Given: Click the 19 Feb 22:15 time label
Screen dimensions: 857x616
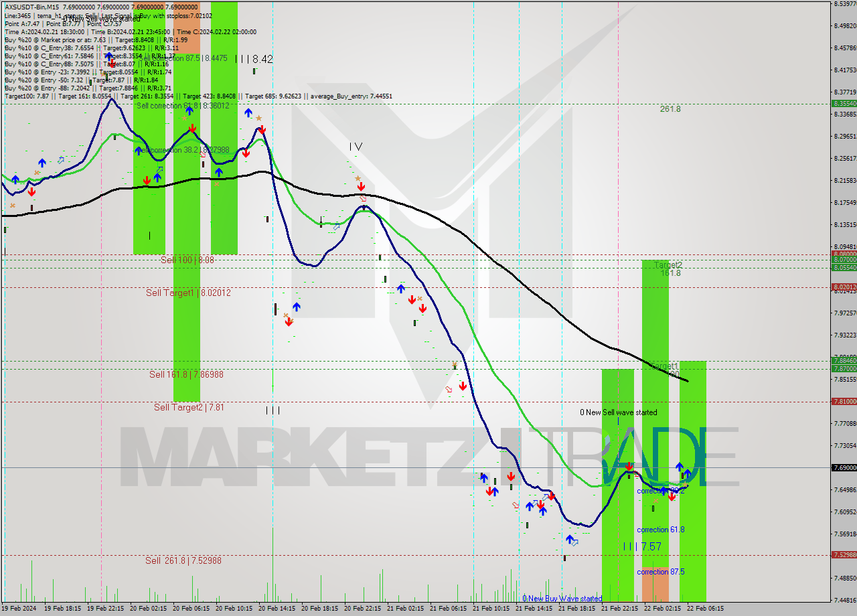Looking at the screenshot, I should click(x=105, y=609).
